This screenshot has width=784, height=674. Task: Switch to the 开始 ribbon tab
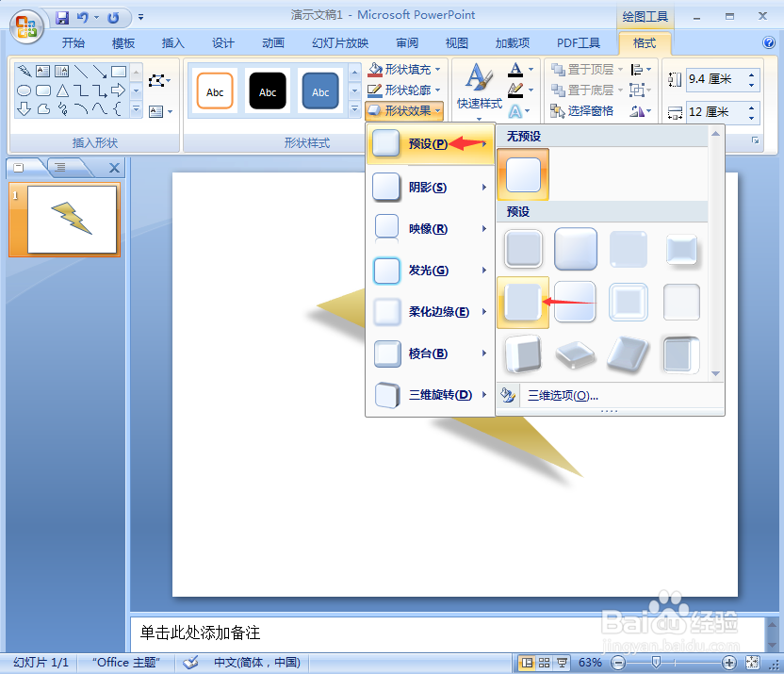pyautogui.click(x=73, y=43)
